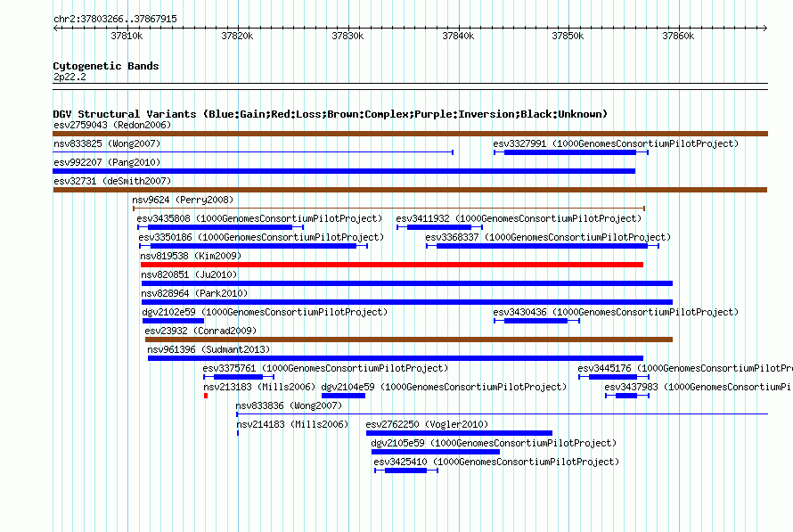The image size is (793, 532).
Task: Open the esv3430436 variant label
Action: click(x=616, y=312)
